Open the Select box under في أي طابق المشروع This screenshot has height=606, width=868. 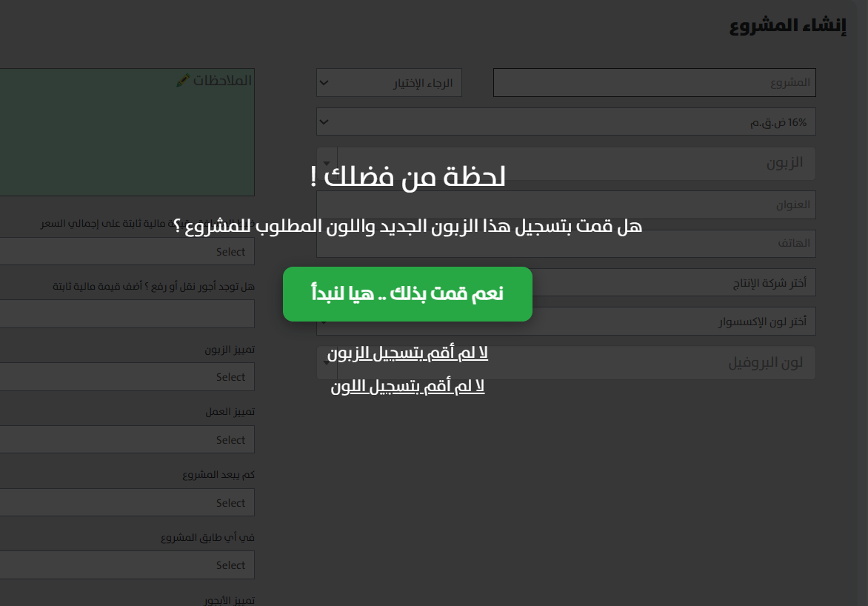point(126,565)
